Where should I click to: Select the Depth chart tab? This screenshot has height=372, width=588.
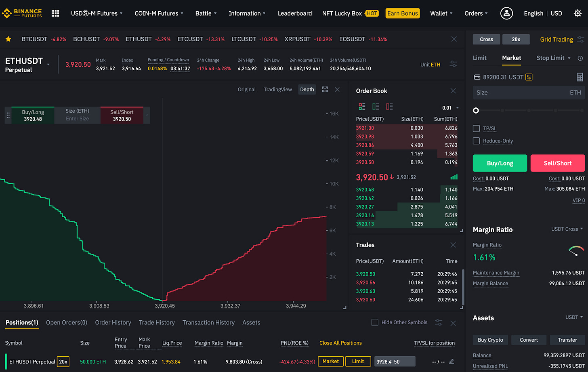[x=307, y=89]
